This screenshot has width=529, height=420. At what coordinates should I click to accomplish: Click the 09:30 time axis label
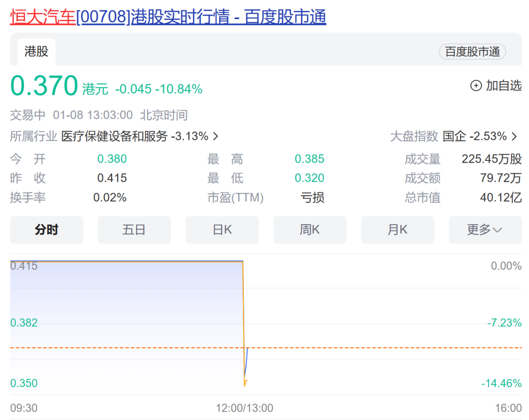[x=24, y=408]
